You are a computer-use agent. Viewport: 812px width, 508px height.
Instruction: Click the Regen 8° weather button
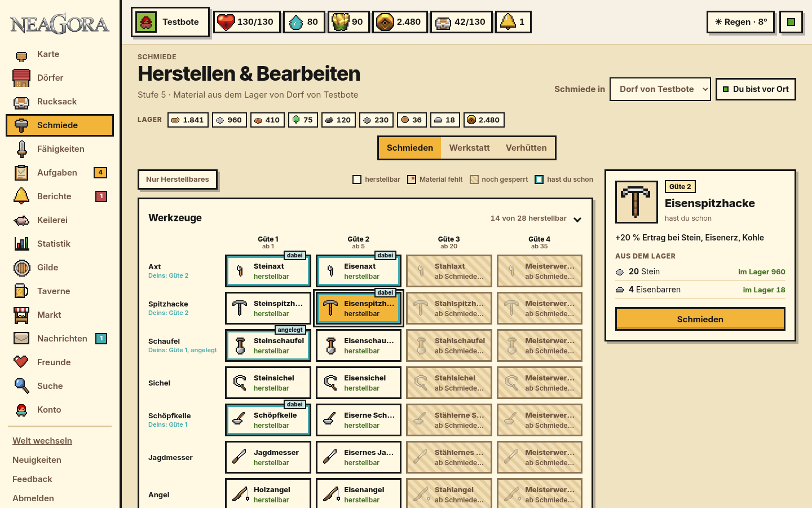point(740,22)
